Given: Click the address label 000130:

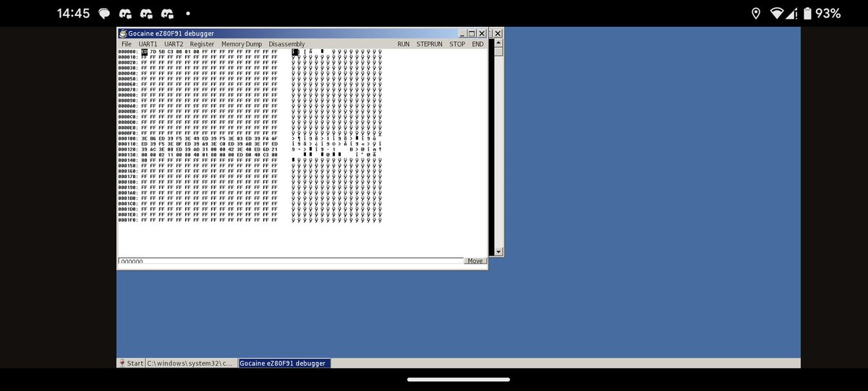Looking at the screenshot, I should point(128,155).
